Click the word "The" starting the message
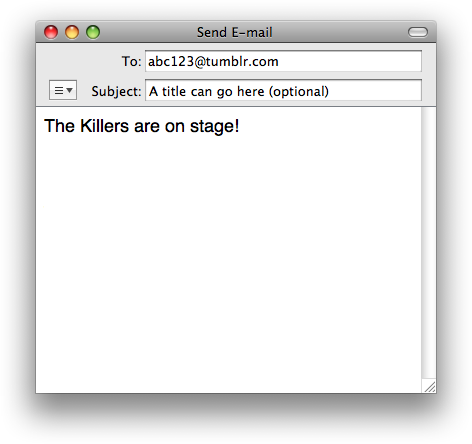 pyautogui.click(x=59, y=126)
